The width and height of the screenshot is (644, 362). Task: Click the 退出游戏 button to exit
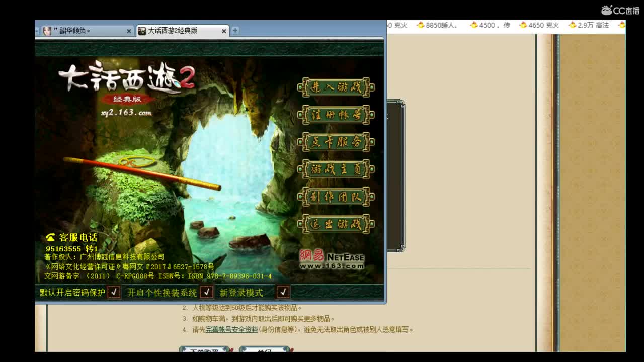click(336, 224)
